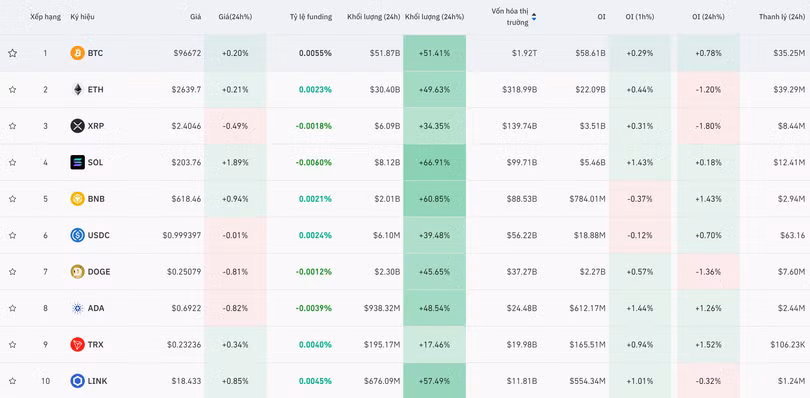810x398 pixels.
Task: Click the BNB coin logo
Action: point(77,199)
